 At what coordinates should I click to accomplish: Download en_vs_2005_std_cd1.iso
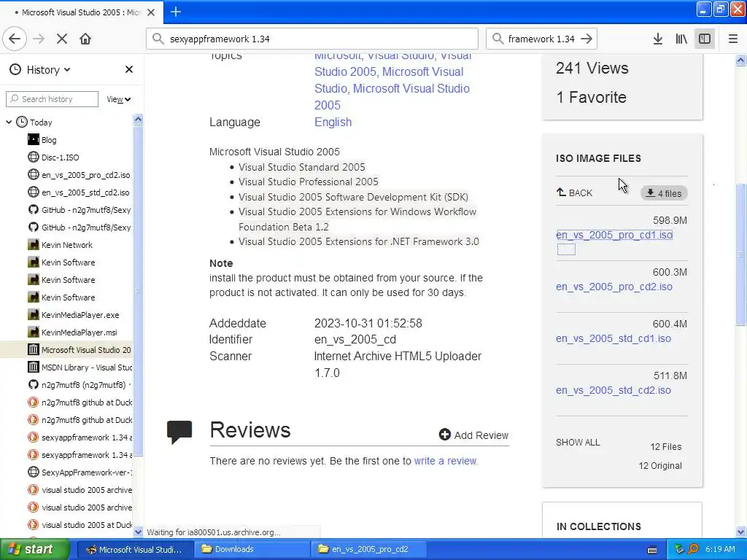613,338
